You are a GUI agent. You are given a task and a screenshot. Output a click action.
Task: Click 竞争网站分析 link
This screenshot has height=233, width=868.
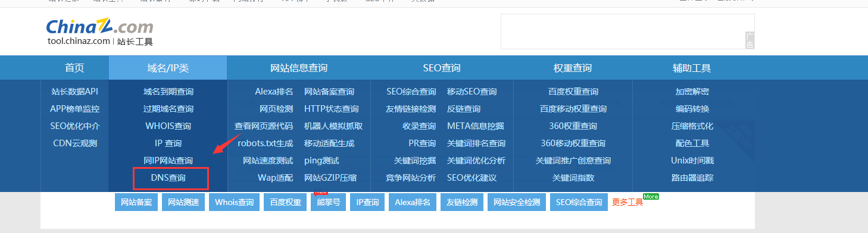(411, 178)
